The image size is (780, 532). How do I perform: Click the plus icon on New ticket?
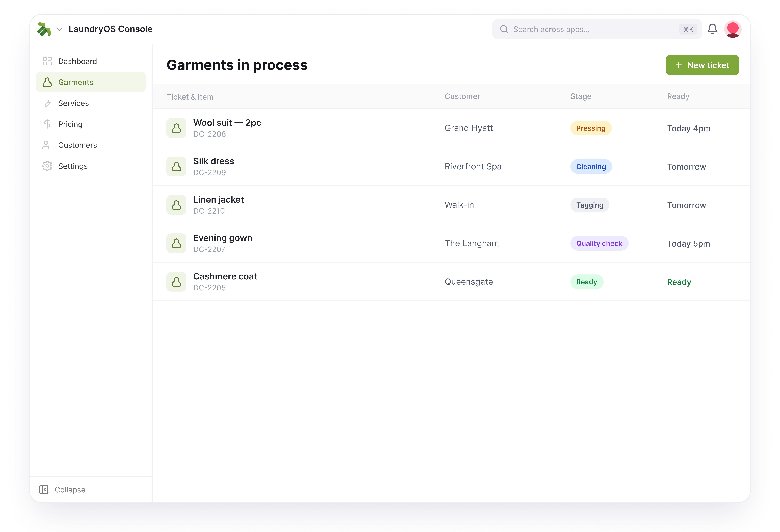(x=679, y=65)
